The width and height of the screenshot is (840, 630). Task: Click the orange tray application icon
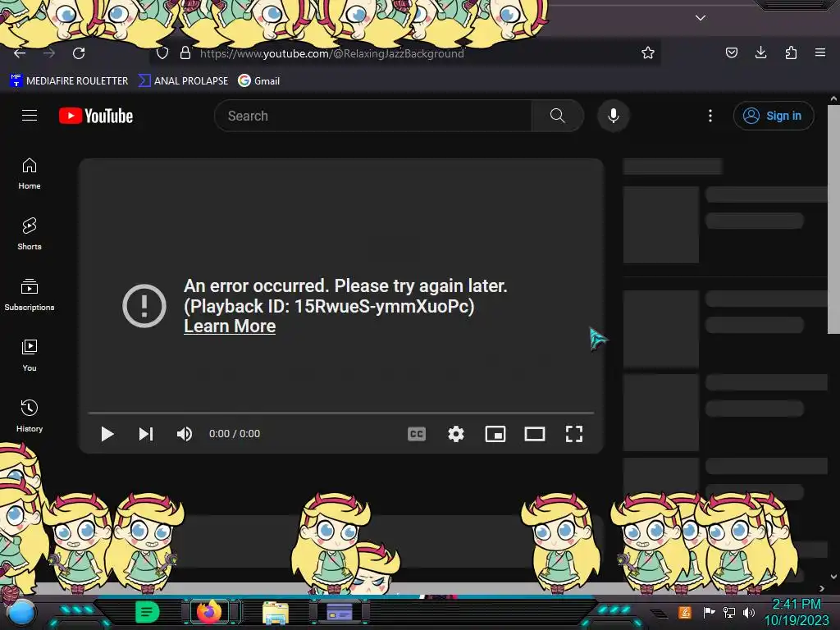(x=685, y=612)
